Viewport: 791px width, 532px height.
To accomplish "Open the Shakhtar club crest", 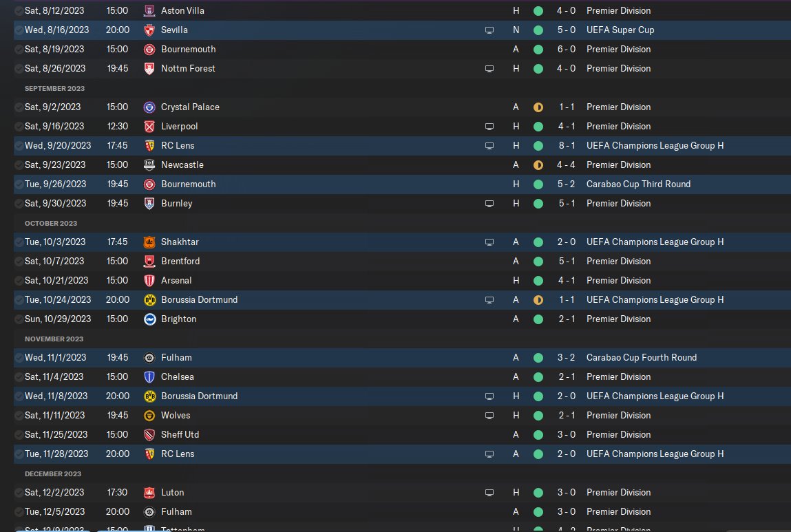I will click(149, 242).
